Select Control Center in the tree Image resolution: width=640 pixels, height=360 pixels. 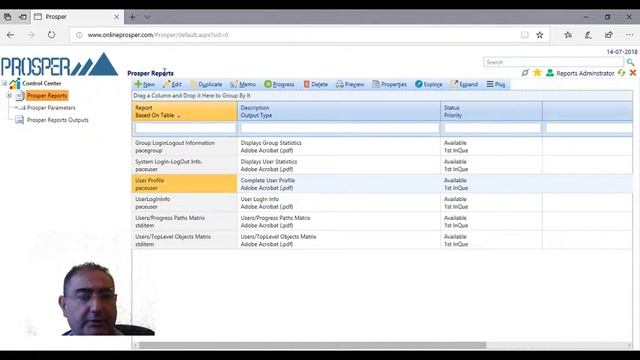(42, 83)
